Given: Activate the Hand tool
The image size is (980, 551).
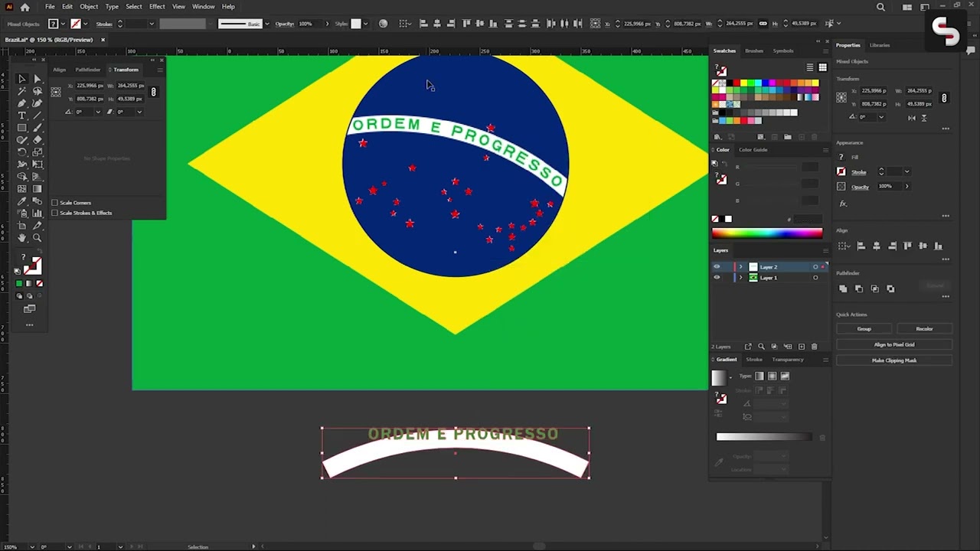Looking at the screenshot, I should point(22,238).
